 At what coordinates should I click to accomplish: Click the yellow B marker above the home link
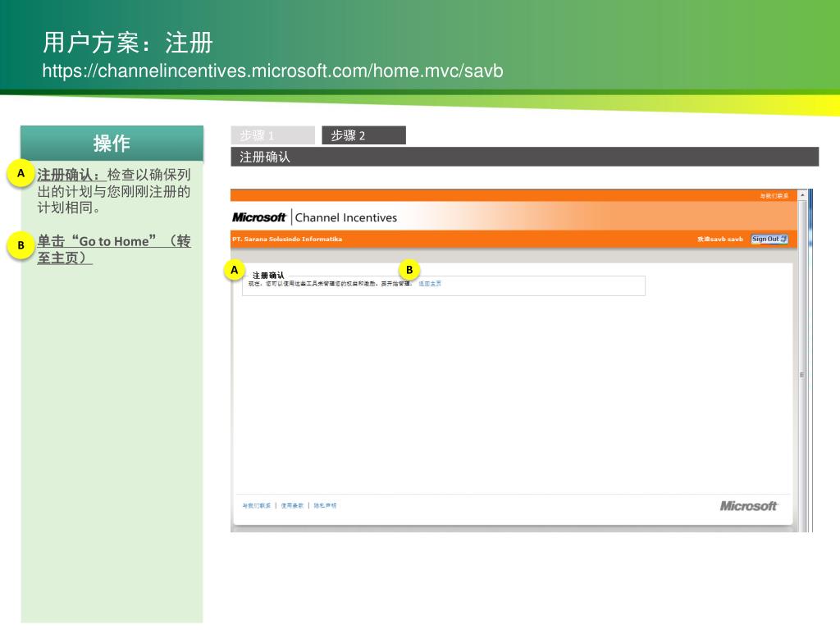click(409, 270)
